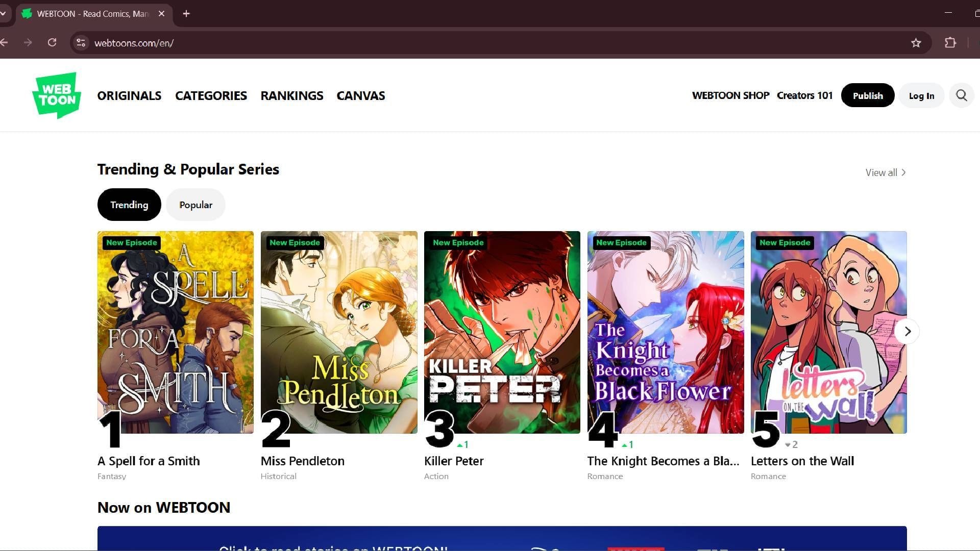The image size is (980, 551).
Task: Go back with browser back arrow
Action: pyautogui.click(x=4, y=43)
